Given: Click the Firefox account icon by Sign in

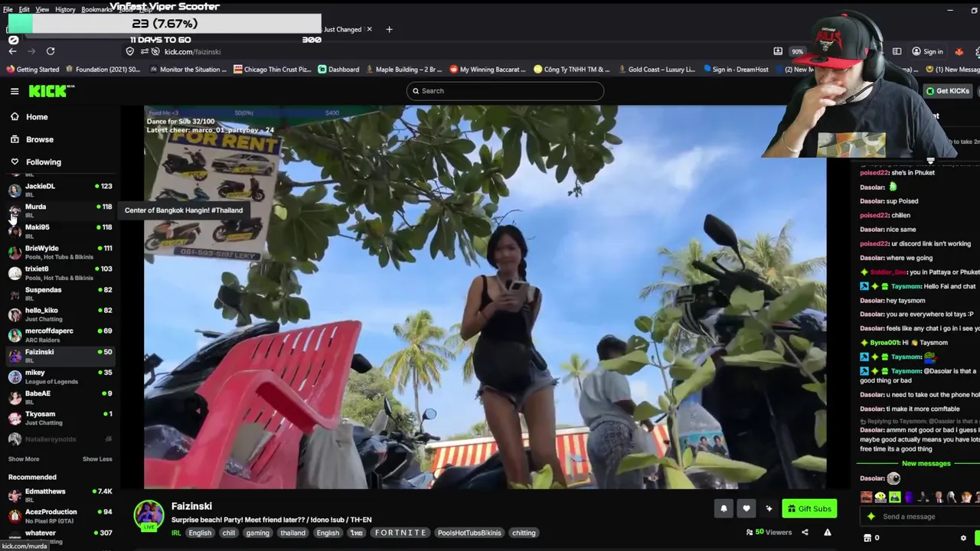Looking at the screenshot, I should coord(916,51).
